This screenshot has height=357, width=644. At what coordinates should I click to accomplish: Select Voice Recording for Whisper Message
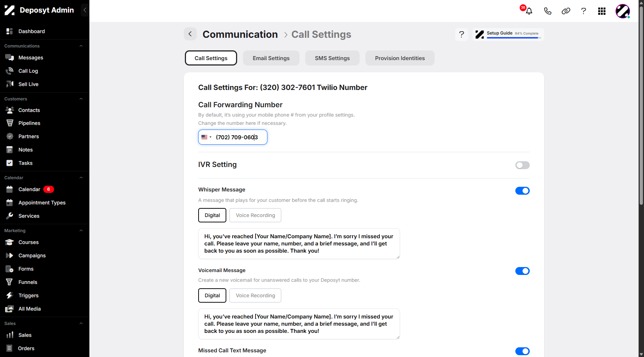(255, 215)
